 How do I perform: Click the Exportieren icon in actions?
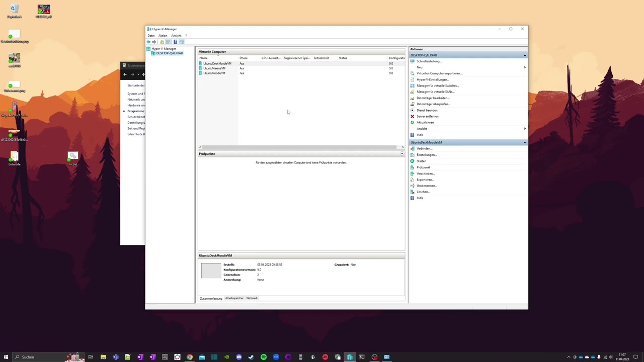(x=413, y=179)
